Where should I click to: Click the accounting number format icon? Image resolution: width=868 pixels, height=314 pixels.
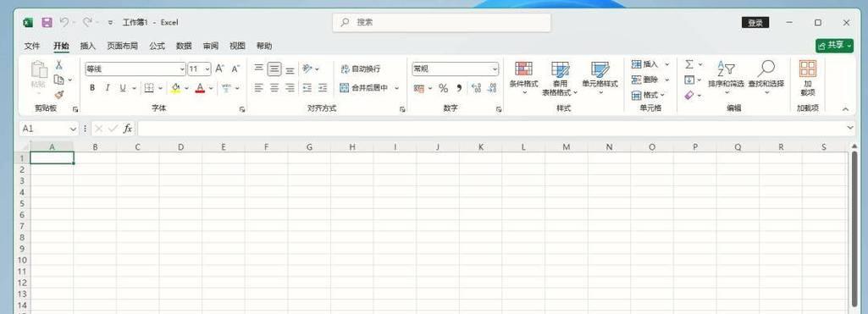click(x=419, y=88)
